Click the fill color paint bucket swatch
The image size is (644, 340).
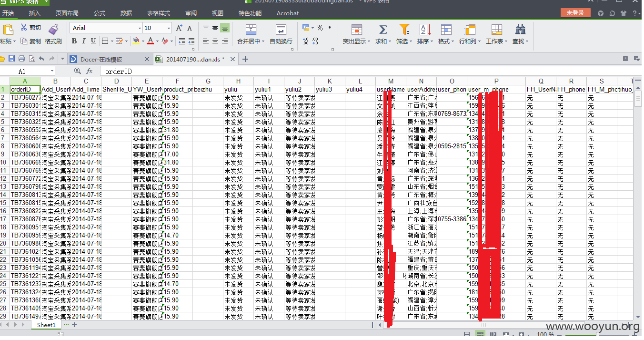(x=136, y=41)
